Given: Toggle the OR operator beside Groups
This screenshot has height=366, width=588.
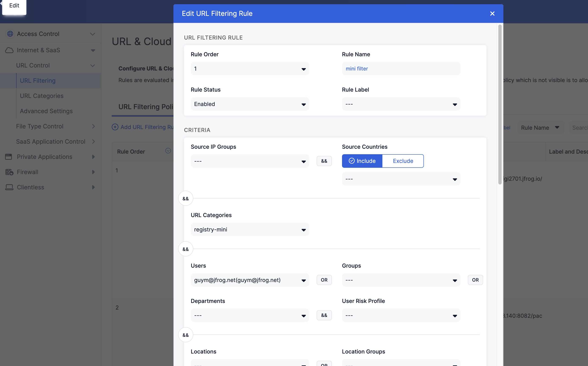Looking at the screenshot, I should (x=475, y=280).
